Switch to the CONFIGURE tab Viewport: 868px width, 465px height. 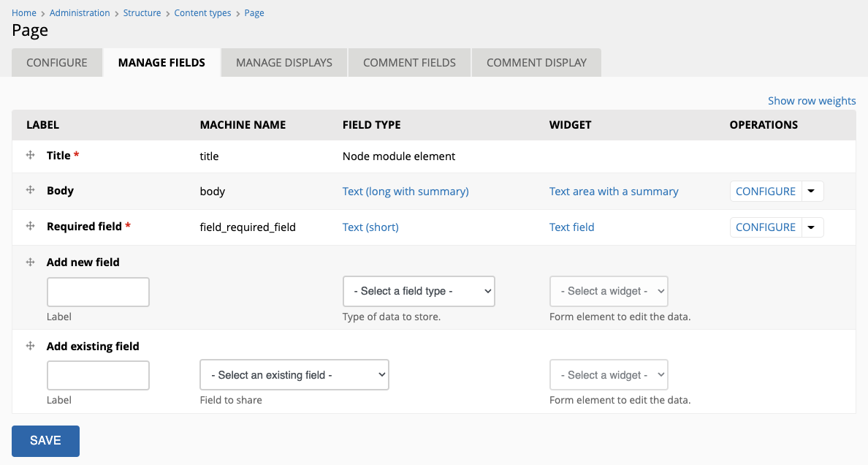[x=56, y=62]
